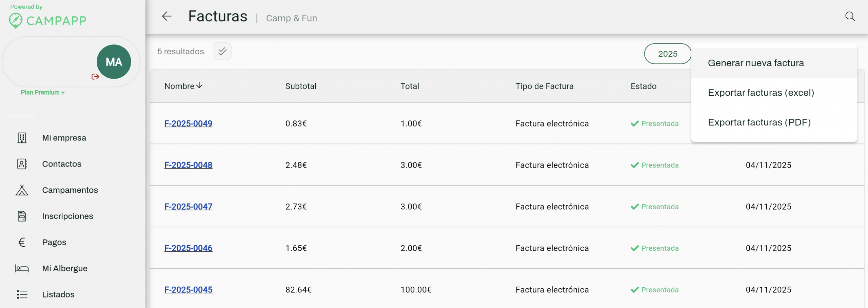This screenshot has width=868, height=308.
Task: Open Inscripciones in the sidebar
Action: 67,216
